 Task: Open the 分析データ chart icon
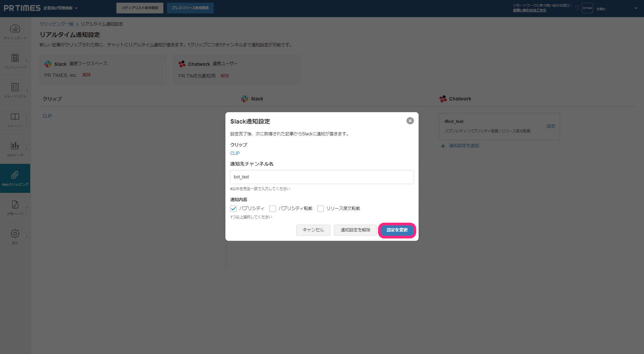click(x=15, y=145)
